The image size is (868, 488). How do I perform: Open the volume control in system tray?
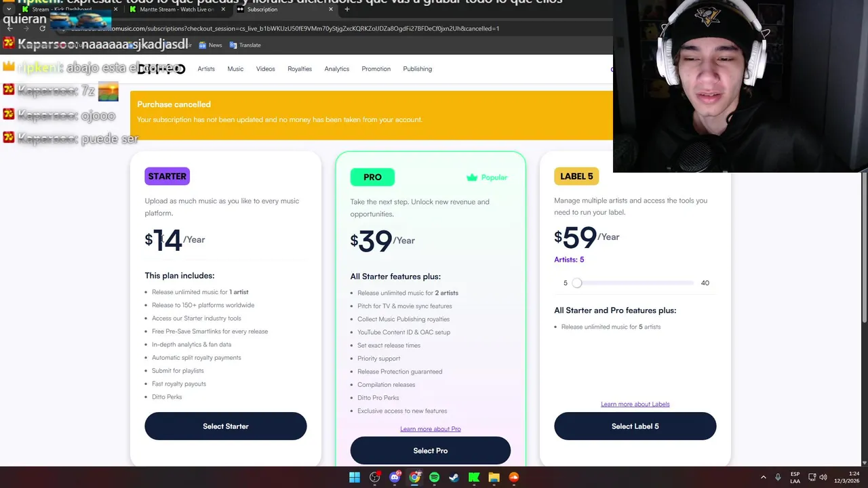[x=823, y=477]
